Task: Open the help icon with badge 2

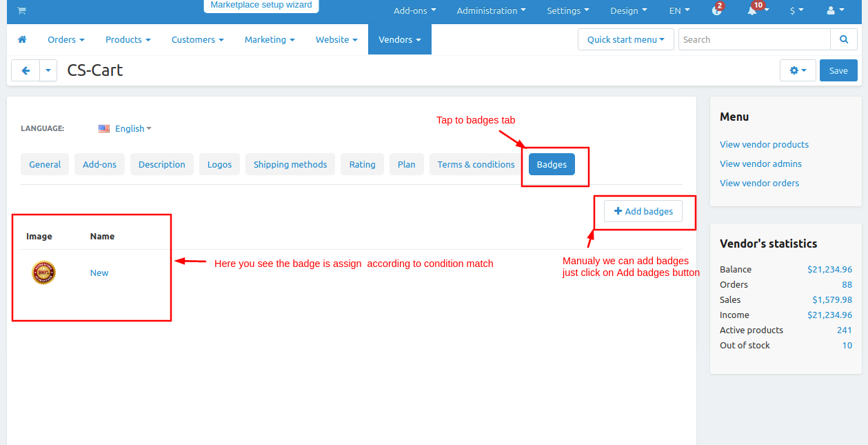Action: point(717,10)
